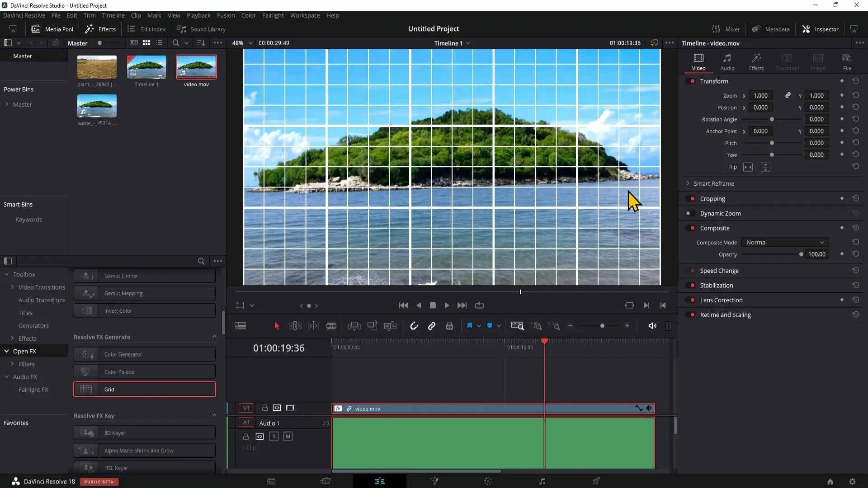868x488 pixels.
Task: Expand the Stabilization section
Action: [717, 286]
